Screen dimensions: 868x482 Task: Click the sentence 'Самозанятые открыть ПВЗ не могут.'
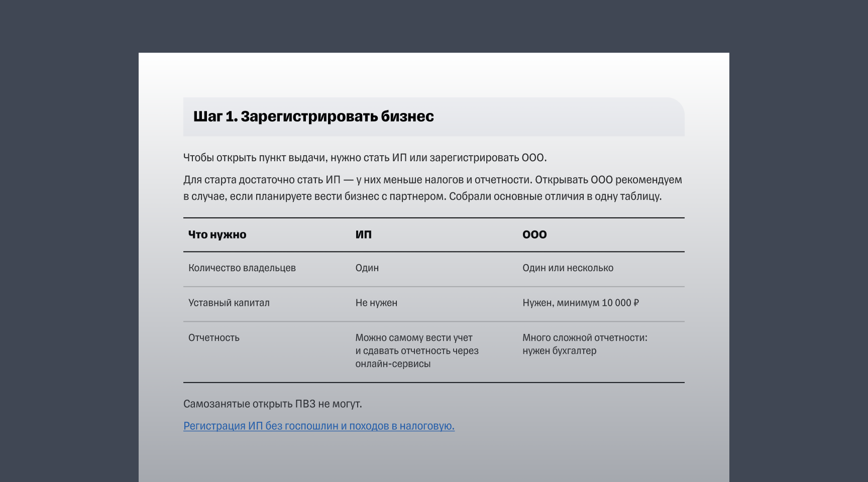(273, 404)
